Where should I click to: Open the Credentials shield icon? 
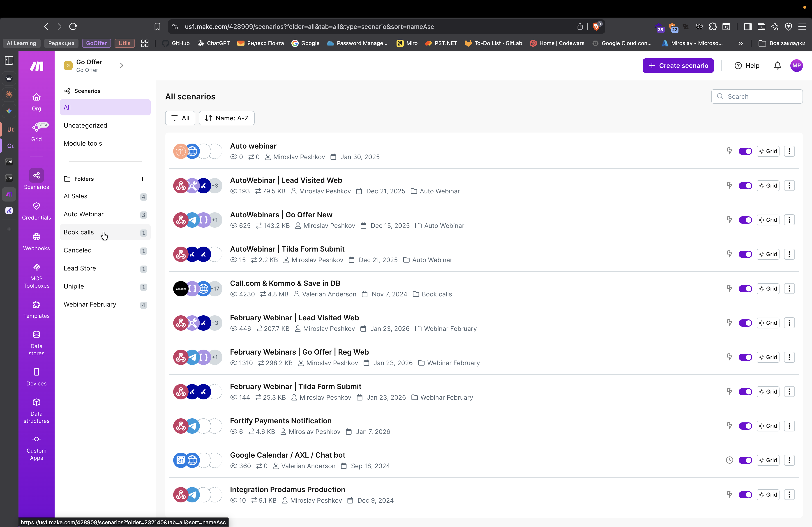point(36,206)
